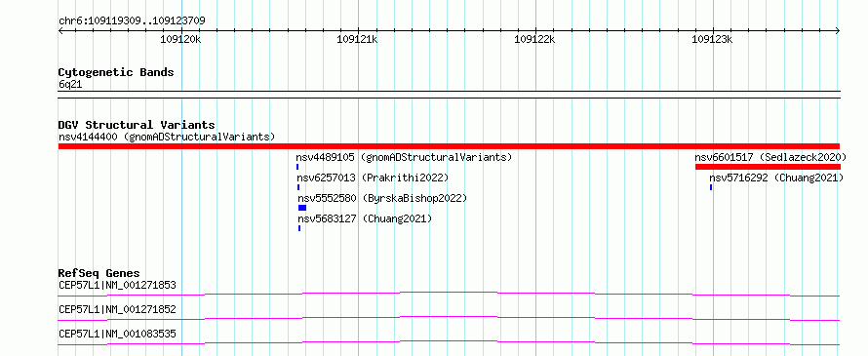Click magenta line of transcript NM_001083535
Viewport: 868px width, 356px height.
point(449,342)
